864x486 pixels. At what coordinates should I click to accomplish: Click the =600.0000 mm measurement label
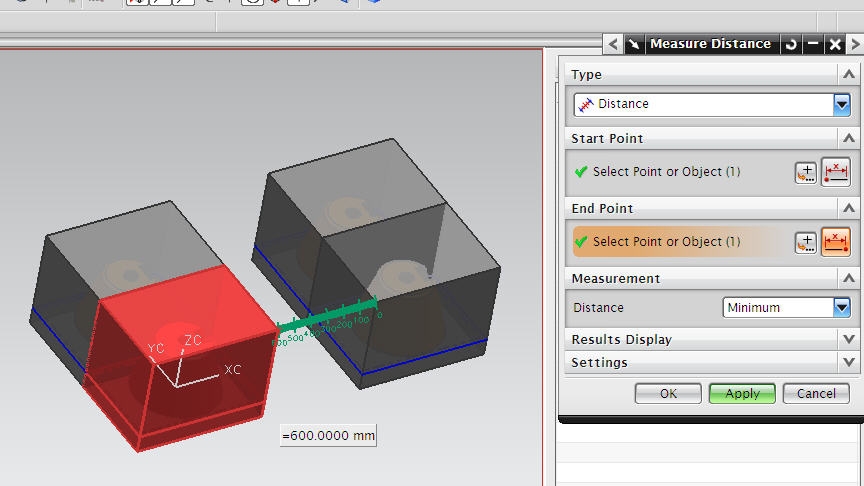pos(328,435)
